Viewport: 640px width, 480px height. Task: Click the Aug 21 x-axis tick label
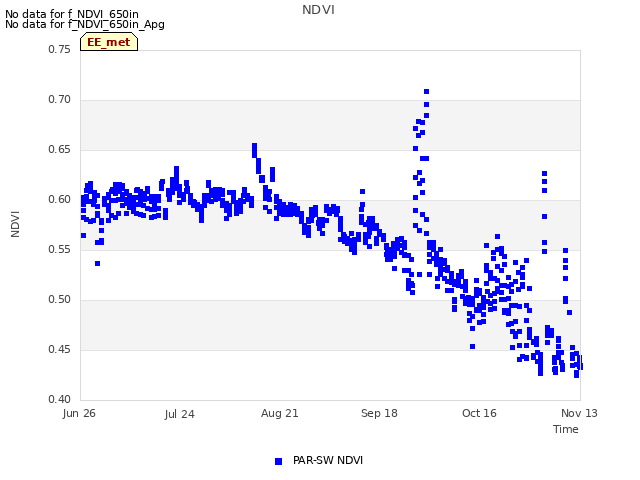pos(280,413)
